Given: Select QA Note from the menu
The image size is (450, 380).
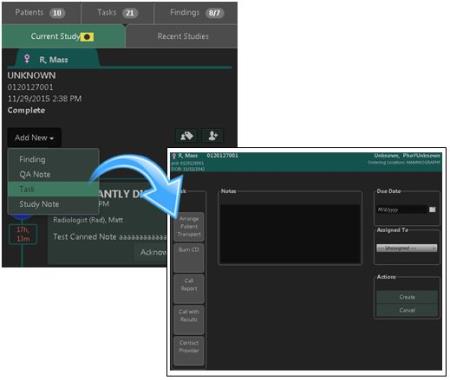Looking at the screenshot, I should coord(35,174).
